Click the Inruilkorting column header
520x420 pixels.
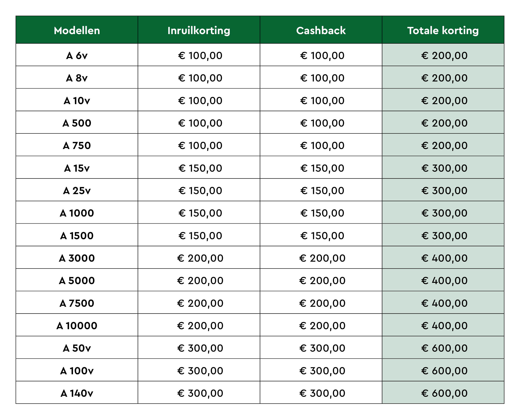pyautogui.click(x=199, y=31)
